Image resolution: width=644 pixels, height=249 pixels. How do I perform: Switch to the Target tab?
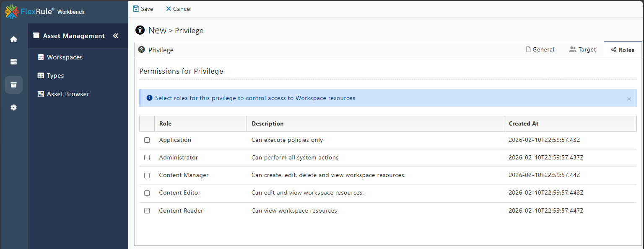[582, 49]
